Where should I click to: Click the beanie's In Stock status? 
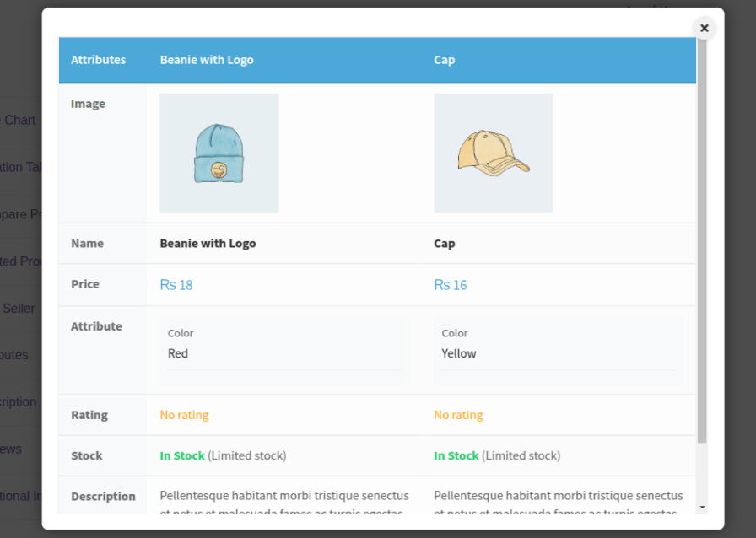pyautogui.click(x=182, y=455)
